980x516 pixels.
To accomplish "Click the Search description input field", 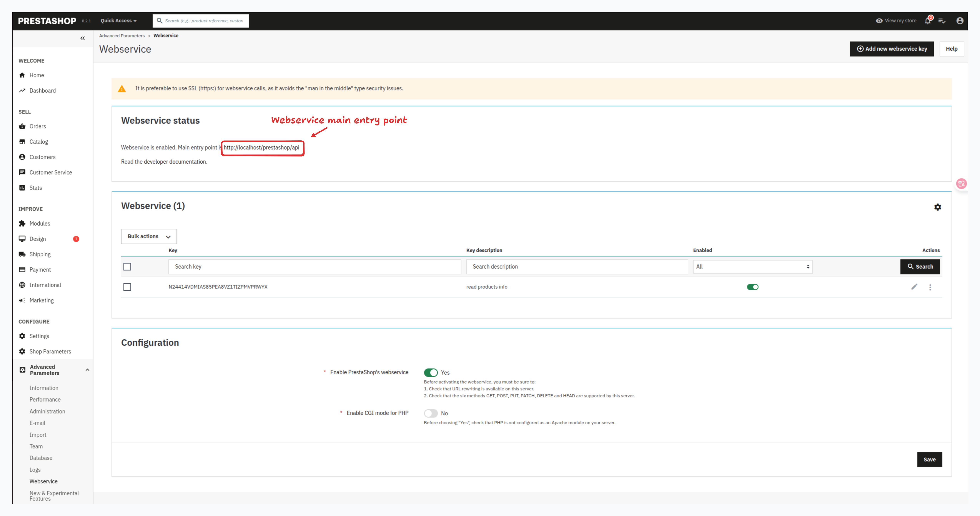I will click(x=577, y=267).
